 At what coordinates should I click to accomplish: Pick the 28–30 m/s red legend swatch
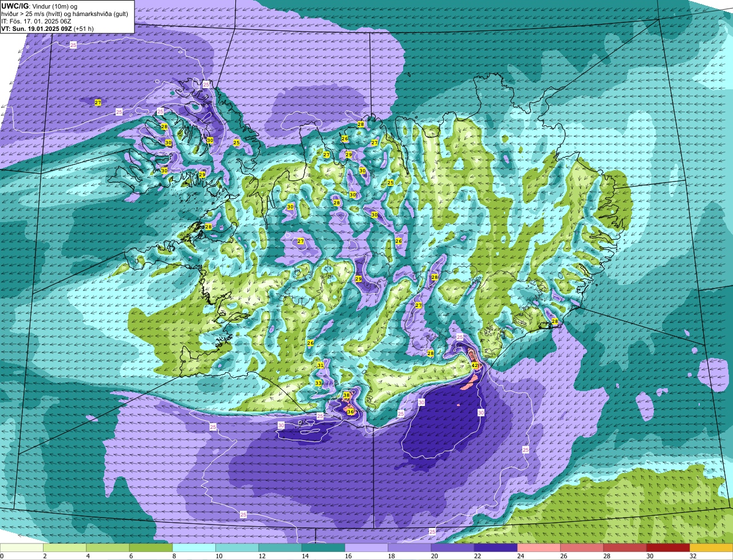click(x=625, y=548)
